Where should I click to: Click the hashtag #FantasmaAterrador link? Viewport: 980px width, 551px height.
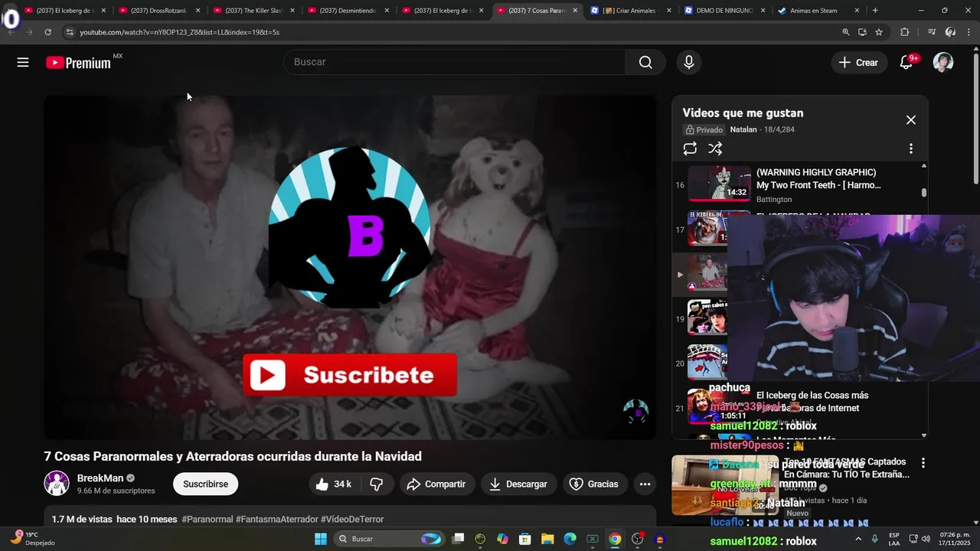pos(276,519)
